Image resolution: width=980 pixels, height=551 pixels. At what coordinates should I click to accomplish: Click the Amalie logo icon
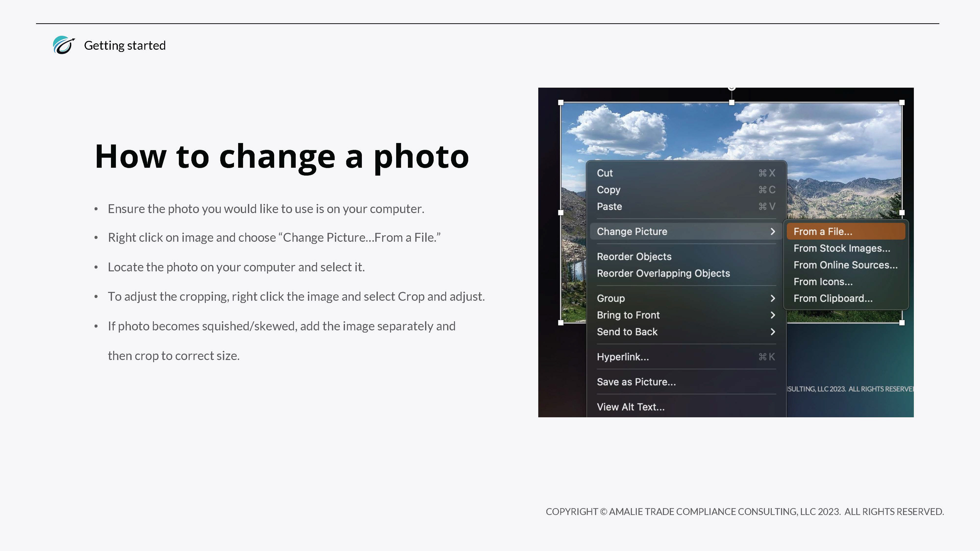click(x=64, y=45)
